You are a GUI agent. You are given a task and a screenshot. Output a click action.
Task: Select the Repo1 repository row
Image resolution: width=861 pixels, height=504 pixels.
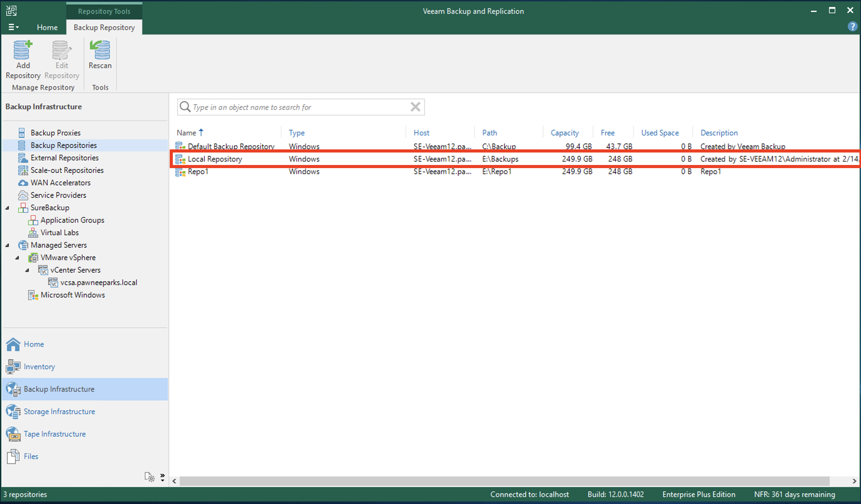[514, 172]
